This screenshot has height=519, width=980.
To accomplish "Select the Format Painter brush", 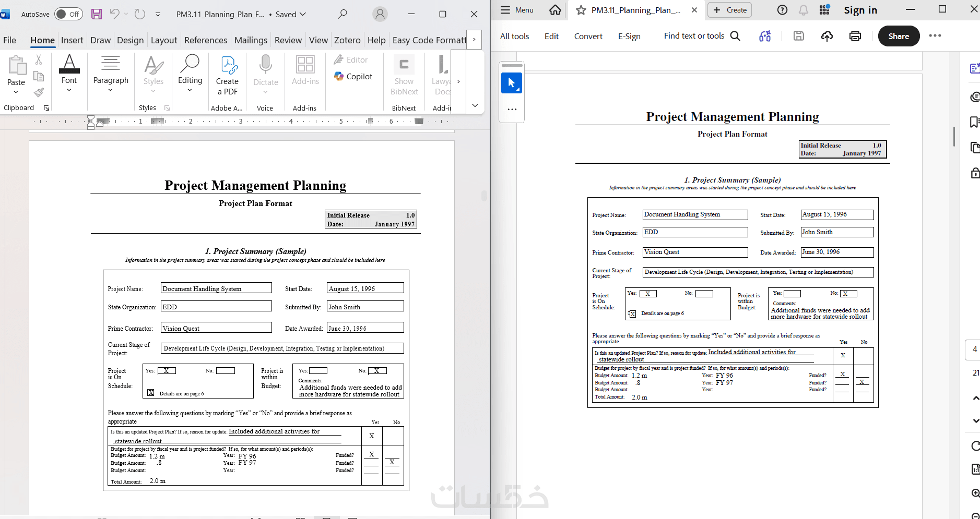I will (x=39, y=93).
